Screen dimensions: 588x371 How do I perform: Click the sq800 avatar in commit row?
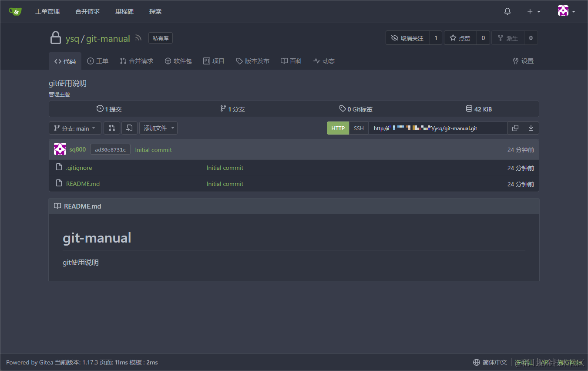point(60,149)
